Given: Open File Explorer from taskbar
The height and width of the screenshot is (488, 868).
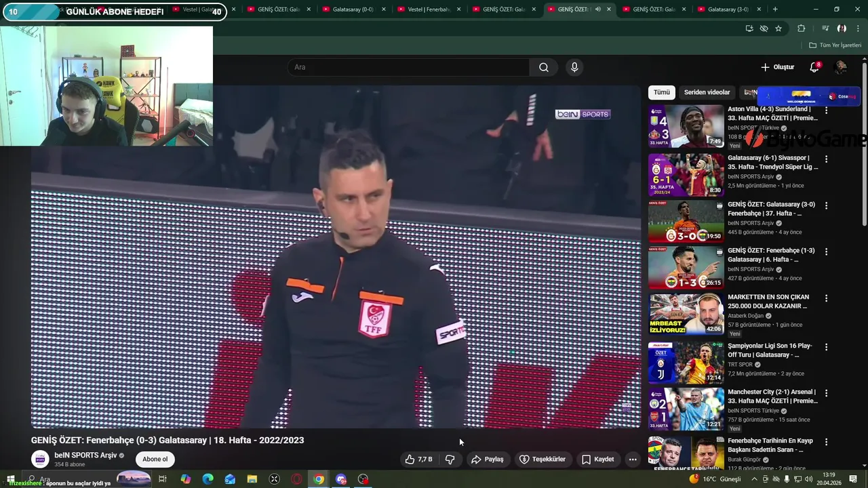Looking at the screenshot, I should tap(252, 479).
